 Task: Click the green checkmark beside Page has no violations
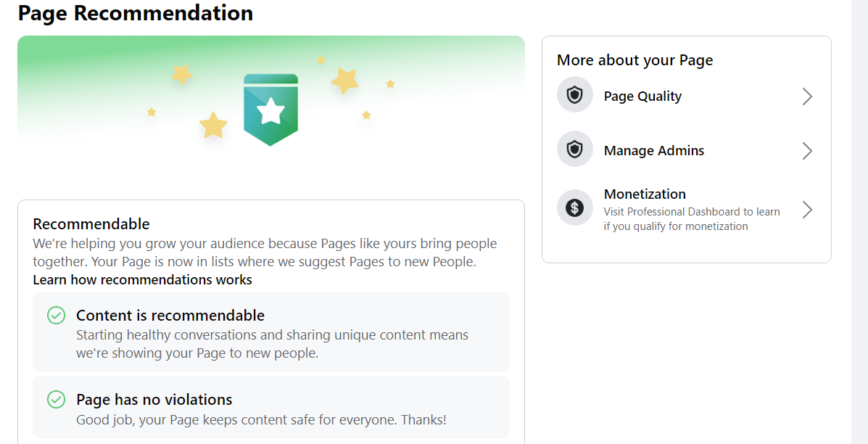point(56,399)
